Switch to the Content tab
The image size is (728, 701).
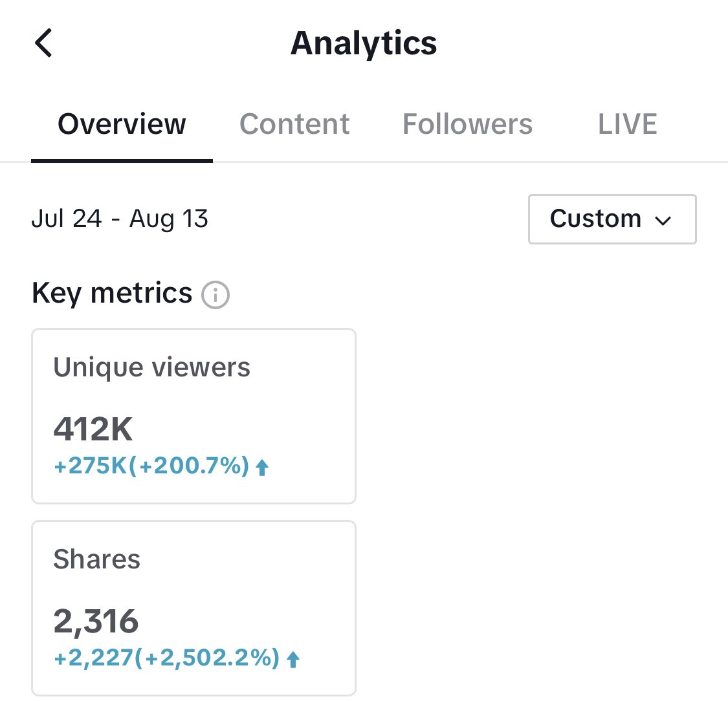coord(294,124)
